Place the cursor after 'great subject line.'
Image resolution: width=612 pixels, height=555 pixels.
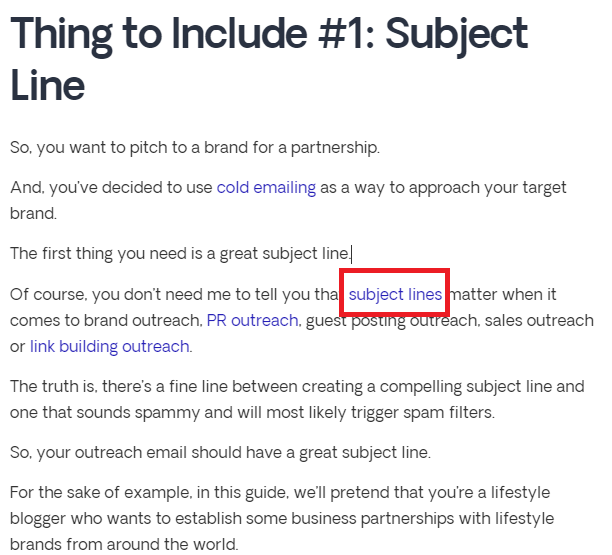[352, 254]
